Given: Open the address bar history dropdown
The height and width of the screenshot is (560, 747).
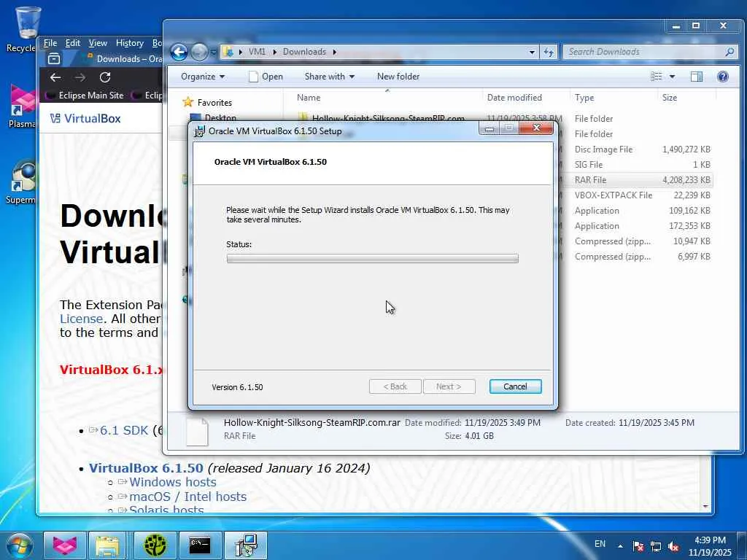Looking at the screenshot, I should (x=532, y=52).
